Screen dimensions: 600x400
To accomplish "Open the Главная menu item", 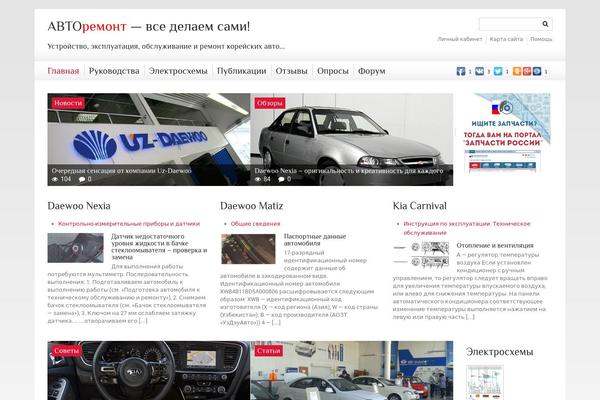I will pos(63,71).
